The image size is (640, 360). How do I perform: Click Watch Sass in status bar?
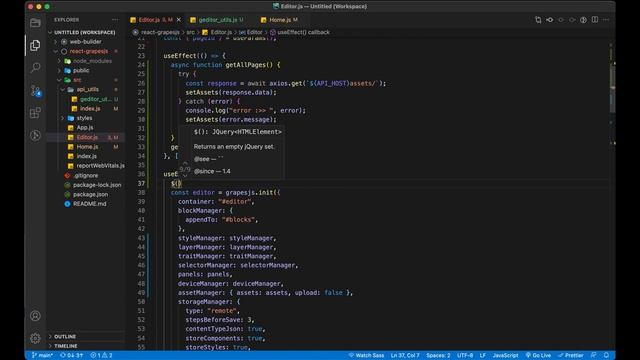click(x=366, y=355)
